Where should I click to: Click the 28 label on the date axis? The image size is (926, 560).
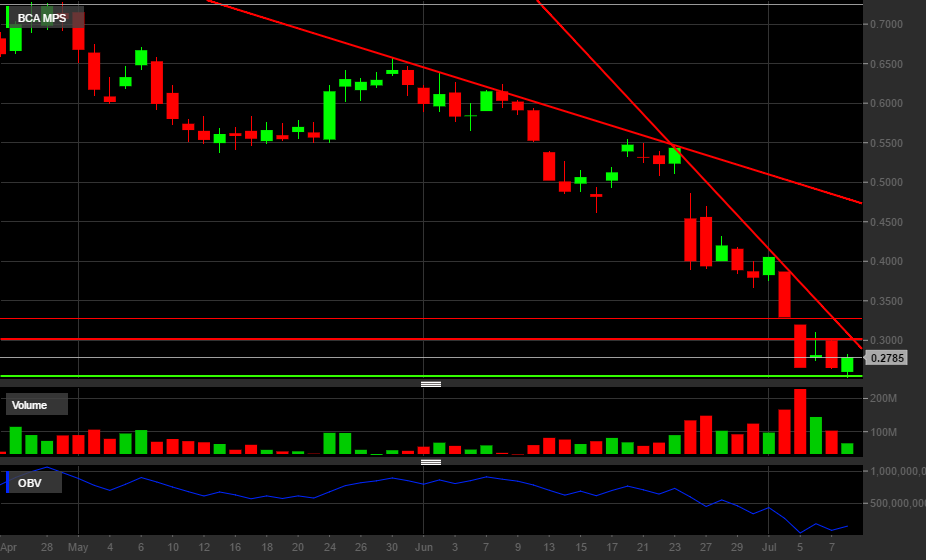pos(47,548)
